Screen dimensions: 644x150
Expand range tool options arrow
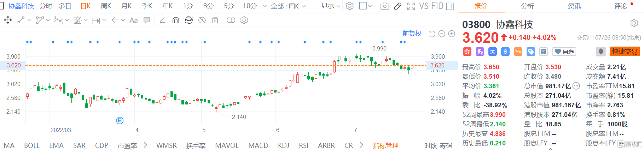[104, 20]
